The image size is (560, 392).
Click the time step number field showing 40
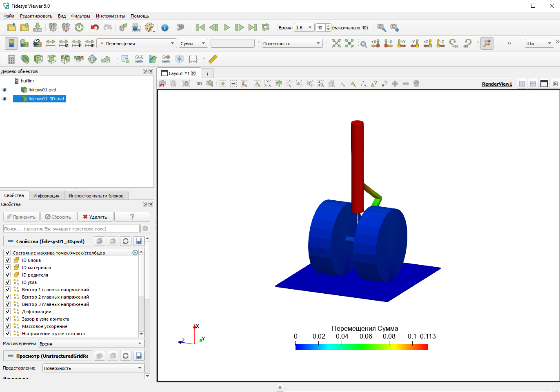320,28
